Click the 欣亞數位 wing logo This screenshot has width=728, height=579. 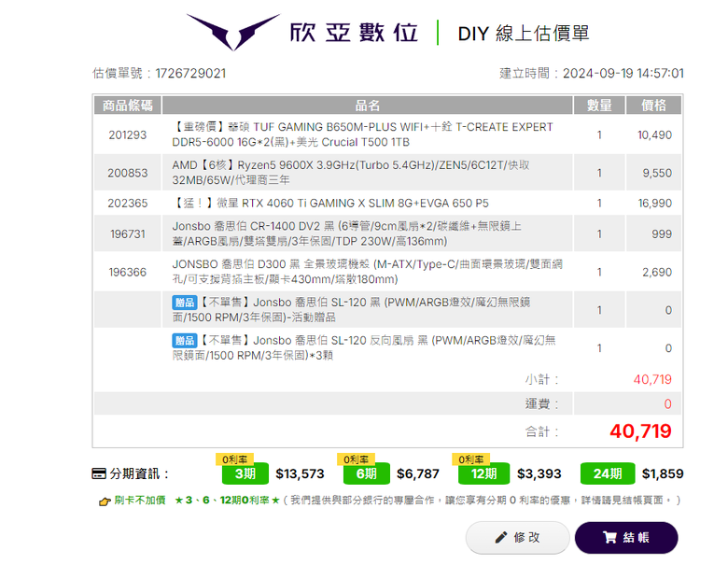[x=233, y=32]
